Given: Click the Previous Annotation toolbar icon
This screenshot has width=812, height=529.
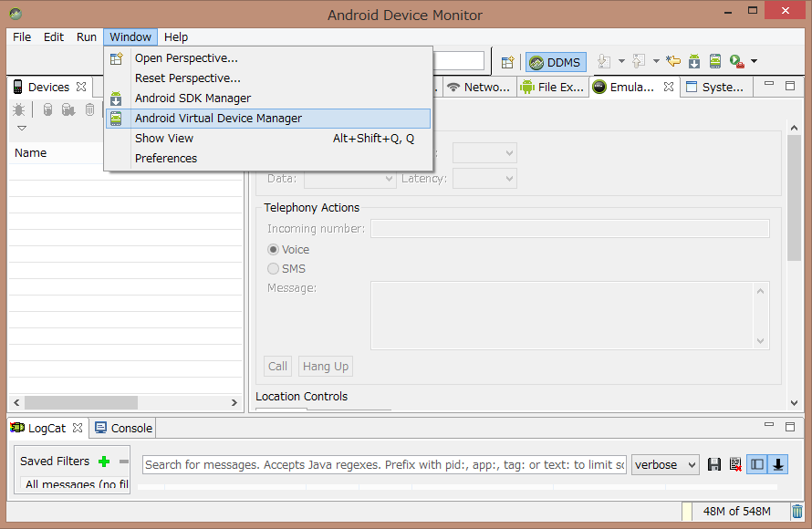Looking at the screenshot, I should click(x=639, y=61).
